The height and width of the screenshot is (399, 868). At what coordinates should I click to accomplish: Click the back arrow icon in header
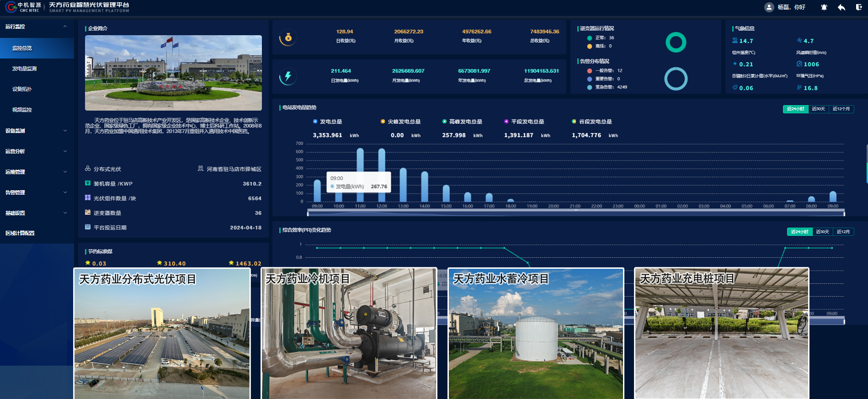pos(841,7)
